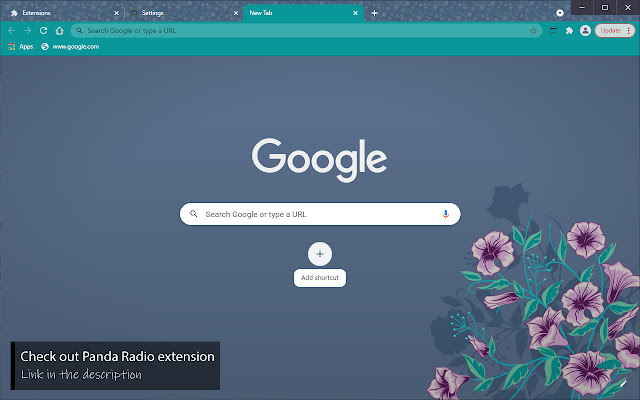The height and width of the screenshot is (400, 640).
Task: Go forward with the forward arrow
Action: click(27, 31)
